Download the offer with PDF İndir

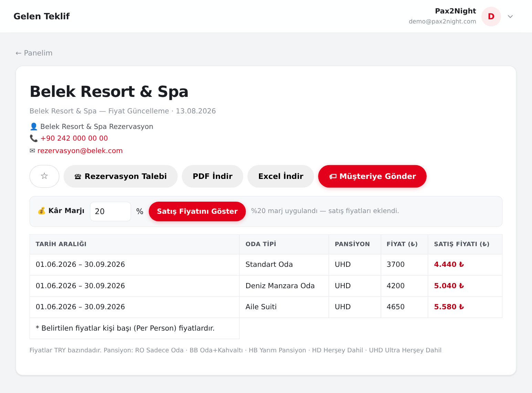click(x=212, y=176)
